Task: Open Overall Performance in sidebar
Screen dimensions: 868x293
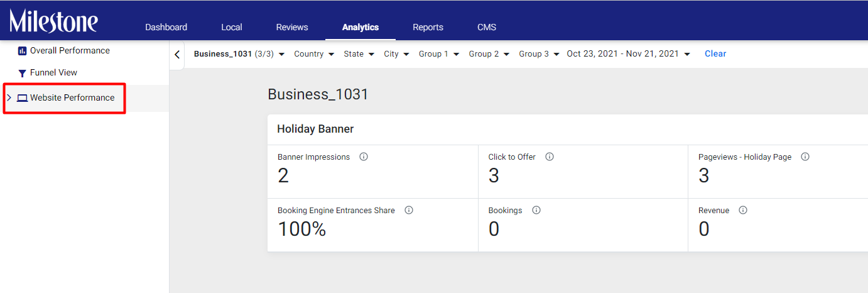Action: tap(70, 50)
